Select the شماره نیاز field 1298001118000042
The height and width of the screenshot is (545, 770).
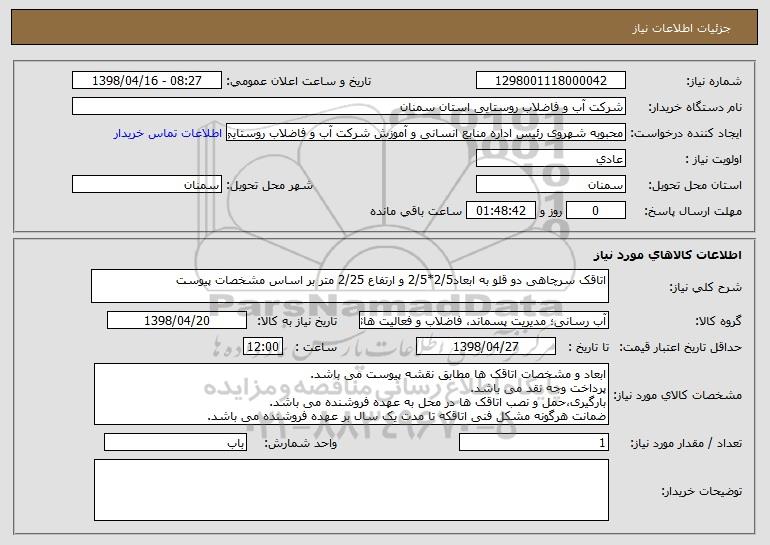point(550,80)
